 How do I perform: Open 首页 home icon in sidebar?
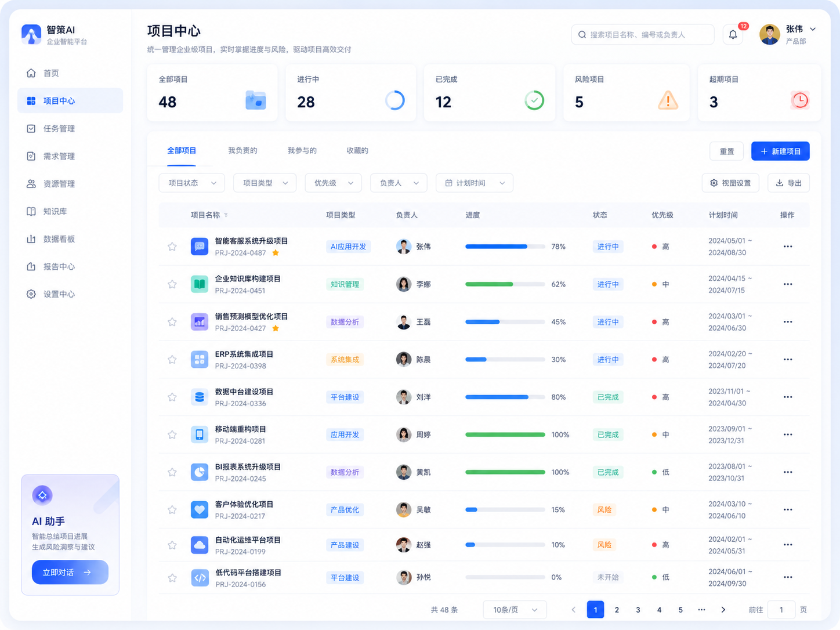pyautogui.click(x=31, y=73)
